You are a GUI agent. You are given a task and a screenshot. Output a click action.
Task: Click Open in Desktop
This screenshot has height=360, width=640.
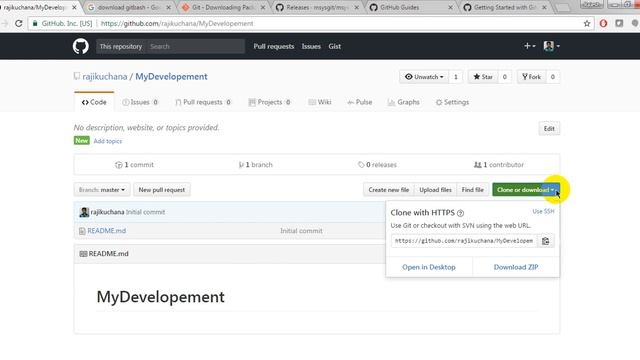(429, 267)
